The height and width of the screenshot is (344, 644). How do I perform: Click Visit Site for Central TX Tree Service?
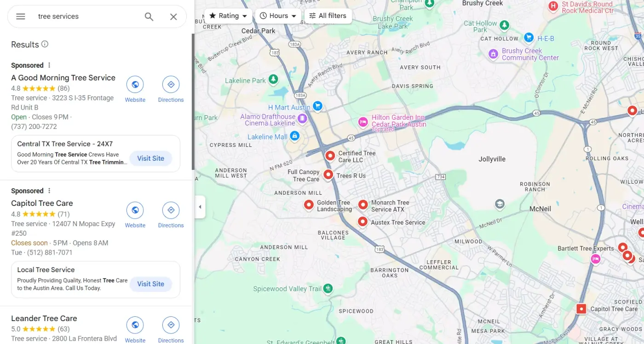pos(150,158)
